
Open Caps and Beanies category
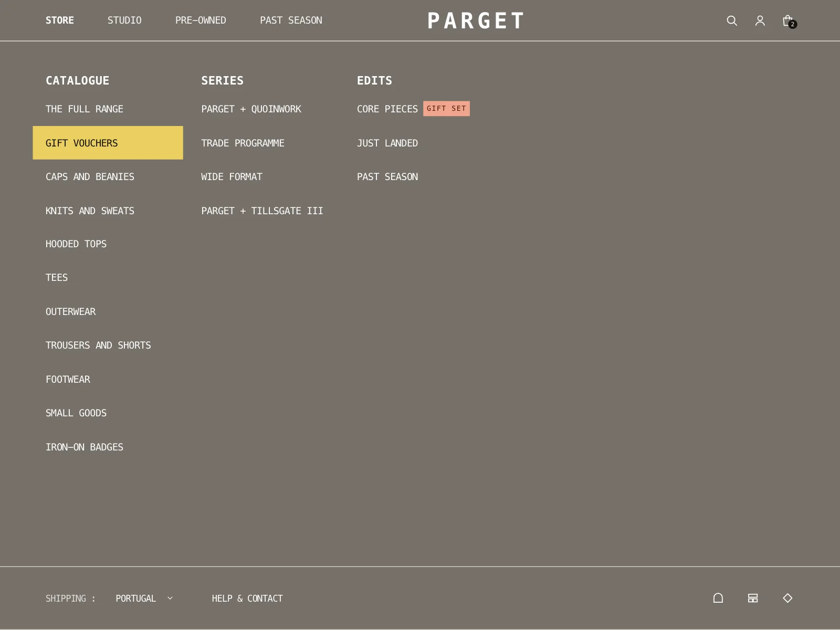(90, 177)
